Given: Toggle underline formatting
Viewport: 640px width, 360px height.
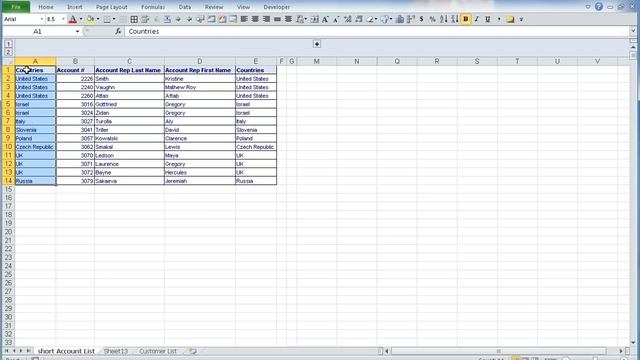Looking at the screenshot, I should point(488,19).
